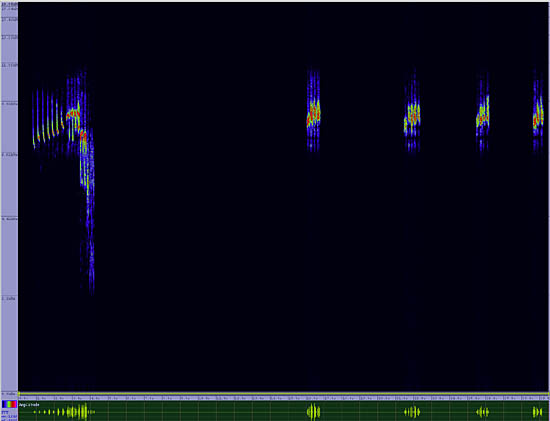Click the time ruler beneath the spectrogram
The image size is (550, 421).
pos(284,398)
